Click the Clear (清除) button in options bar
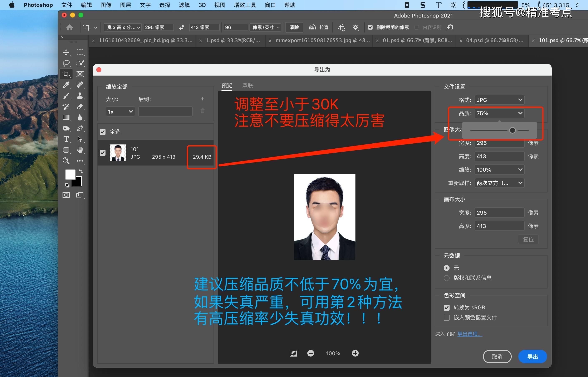 point(294,27)
